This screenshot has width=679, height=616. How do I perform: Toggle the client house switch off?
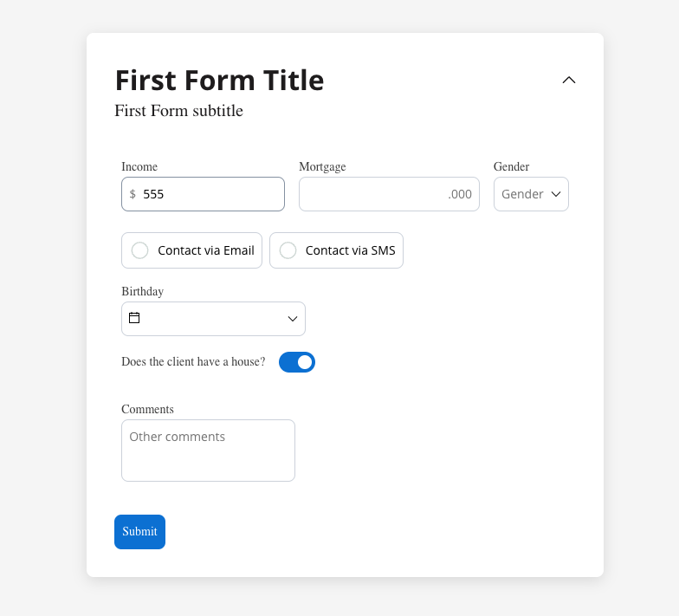click(297, 362)
